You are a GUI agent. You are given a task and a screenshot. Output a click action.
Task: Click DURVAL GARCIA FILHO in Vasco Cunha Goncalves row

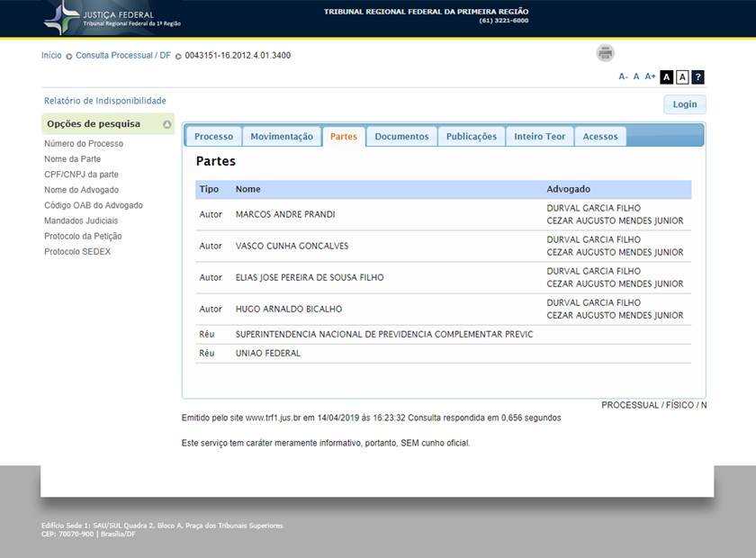593,239
